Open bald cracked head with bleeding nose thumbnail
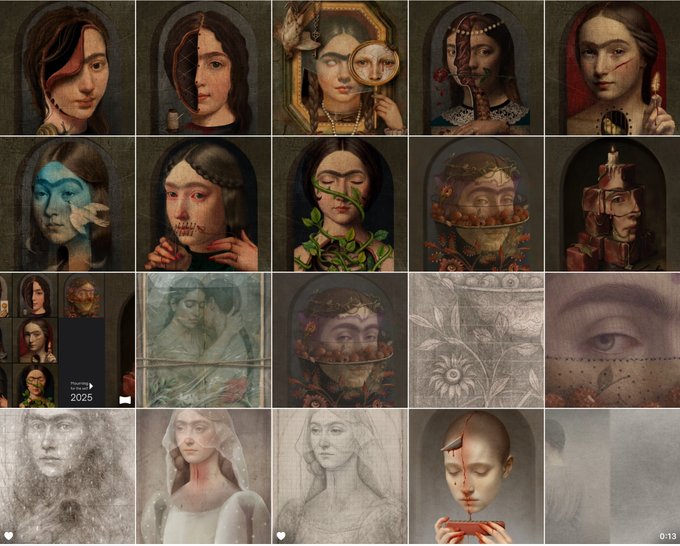Viewport: 680px width, 546px height. pyautogui.click(x=476, y=477)
